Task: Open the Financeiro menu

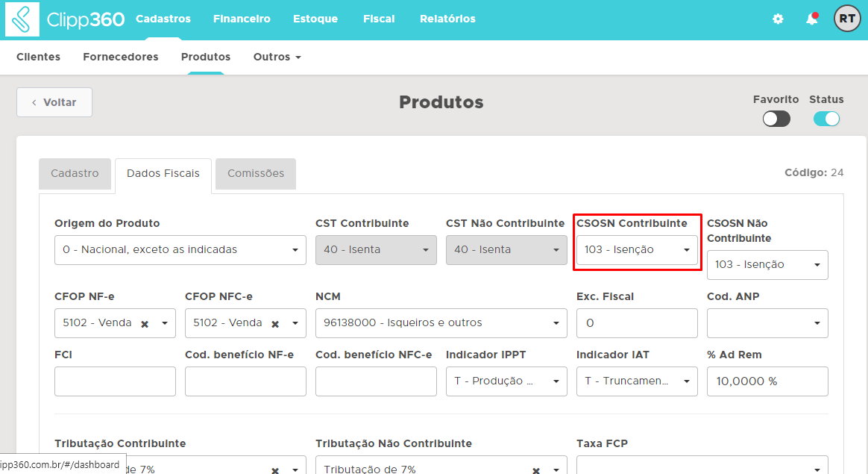Action: click(x=242, y=19)
